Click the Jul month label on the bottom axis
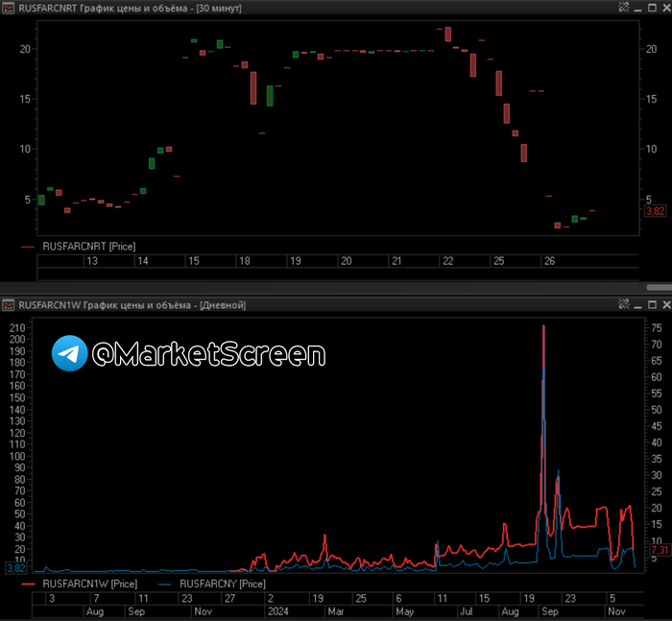The width and height of the screenshot is (672, 621). 467,611
